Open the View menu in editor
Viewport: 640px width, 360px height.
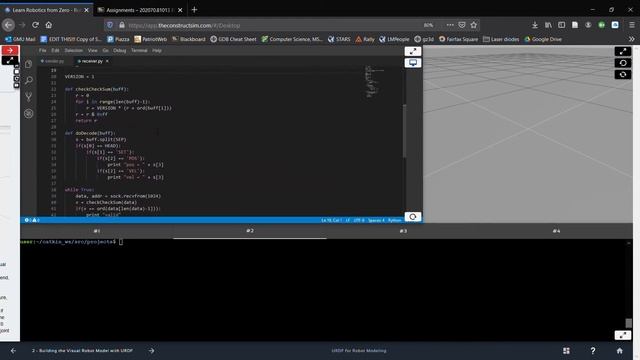93,50
